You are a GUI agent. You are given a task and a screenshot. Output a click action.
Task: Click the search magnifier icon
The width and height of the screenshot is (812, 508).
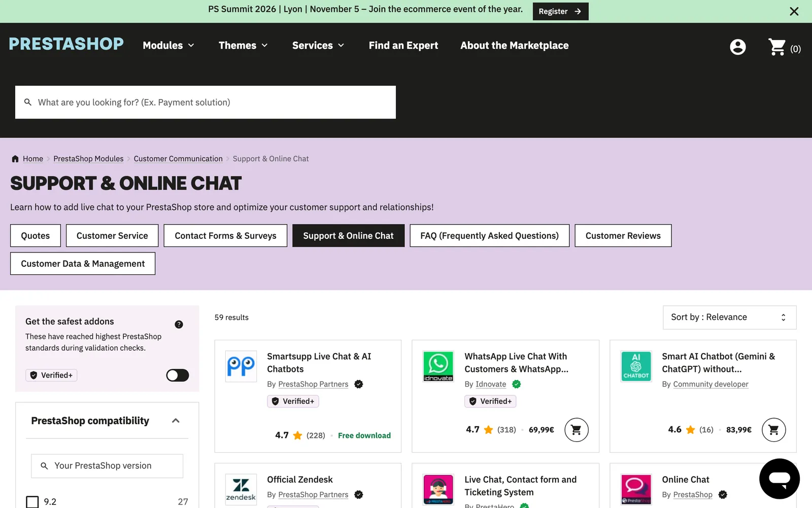(28, 102)
